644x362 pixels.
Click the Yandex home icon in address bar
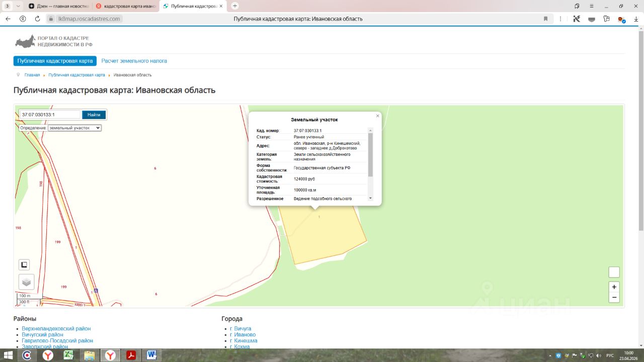coord(23,19)
